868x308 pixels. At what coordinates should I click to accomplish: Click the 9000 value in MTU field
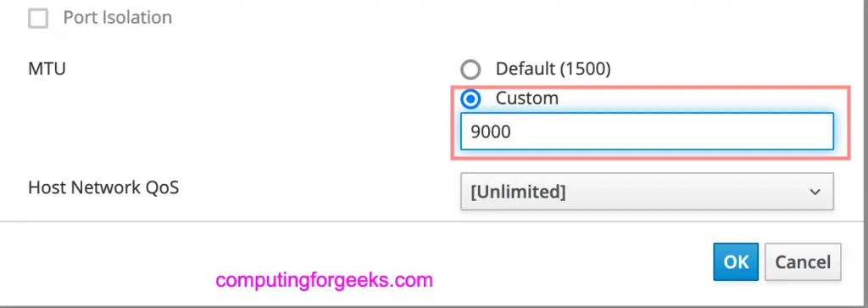point(491,132)
